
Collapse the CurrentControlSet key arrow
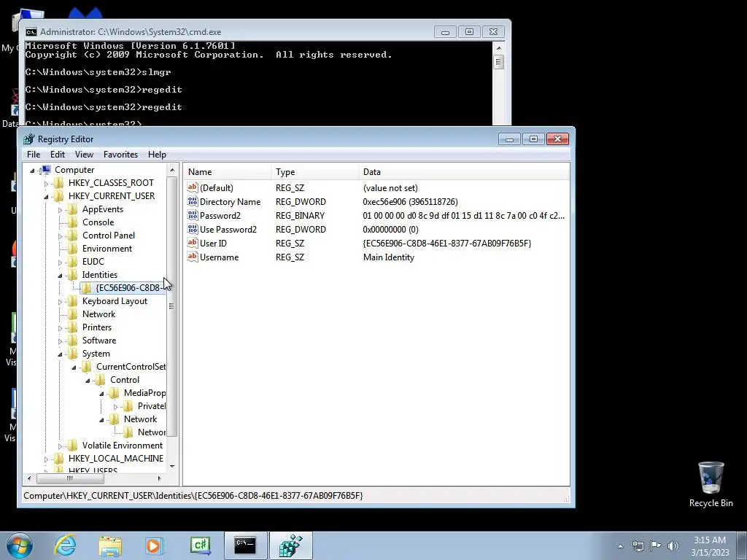74,367
